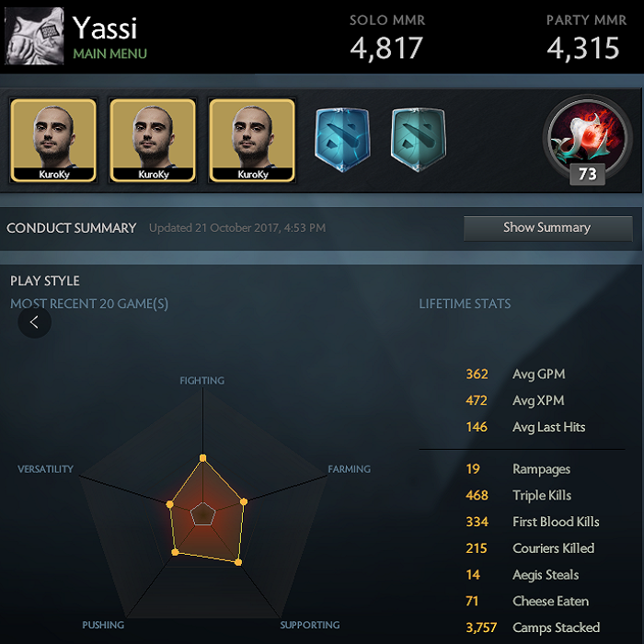Click the Pushing point on radar chart
Image resolution: width=644 pixels, height=644 pixels.
pos(175,552)
